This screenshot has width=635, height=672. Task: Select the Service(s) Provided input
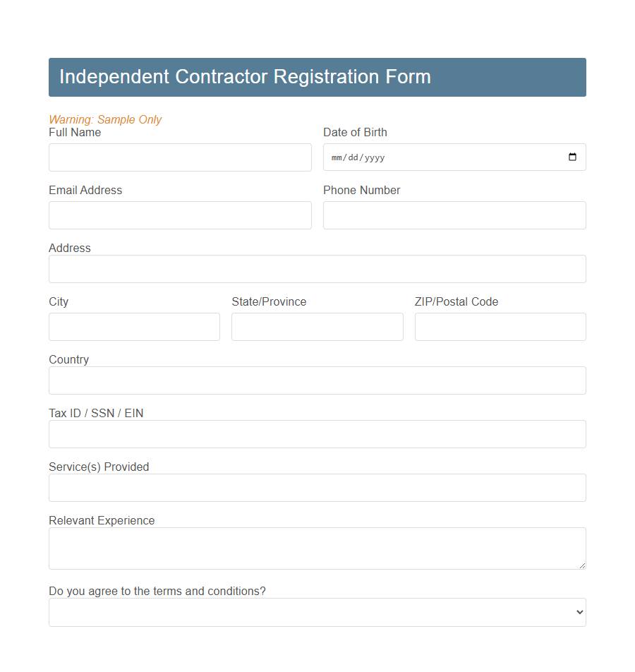point(317,488)
